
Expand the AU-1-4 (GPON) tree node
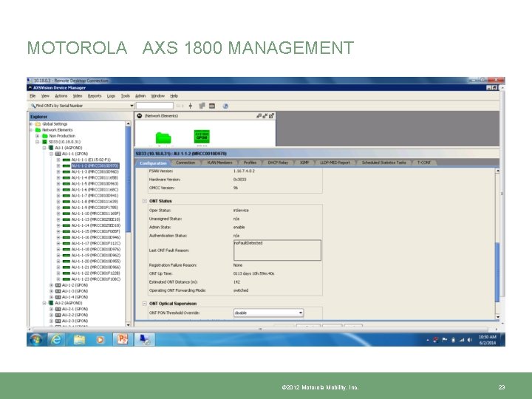click(51, 297)
